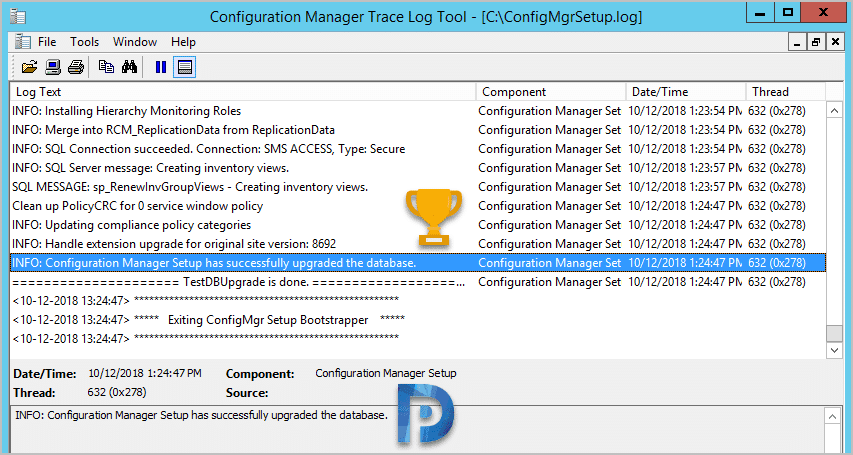
Task: Click the log list scrollbar thumb
Action: click(834, 333)
